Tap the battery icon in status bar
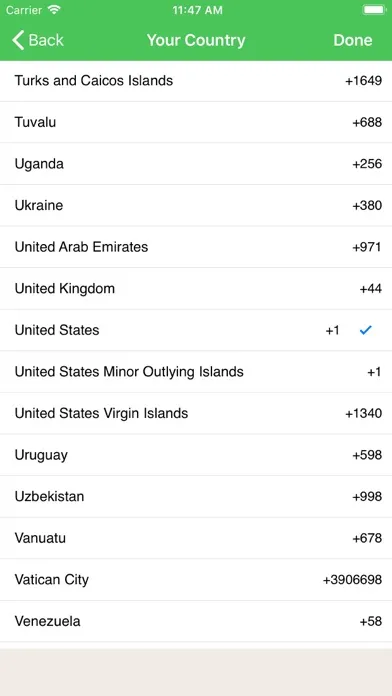392x696 pixels. 374,10
